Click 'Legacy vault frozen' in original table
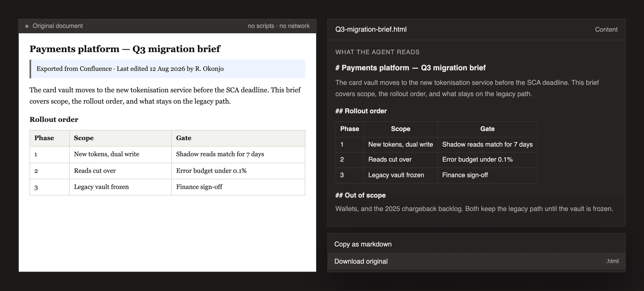The width and height of the screenshot is (644, 291). tap(101, 187)
